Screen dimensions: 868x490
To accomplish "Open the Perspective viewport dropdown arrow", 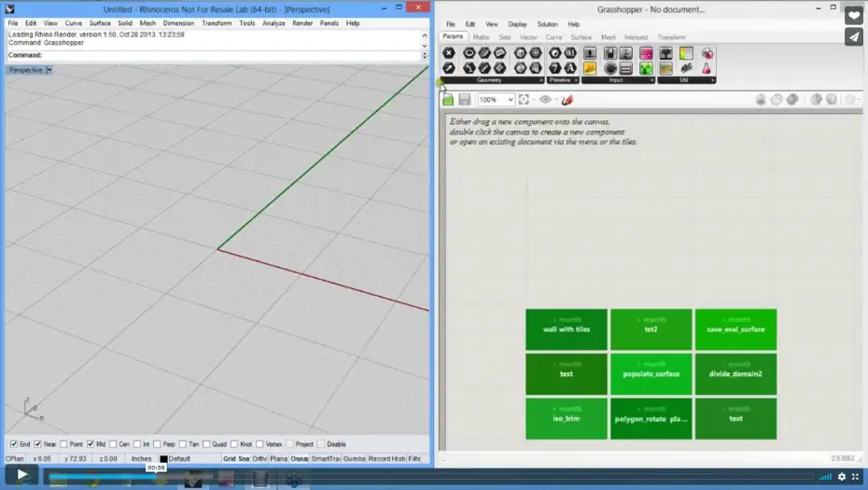I will [49, 70].
